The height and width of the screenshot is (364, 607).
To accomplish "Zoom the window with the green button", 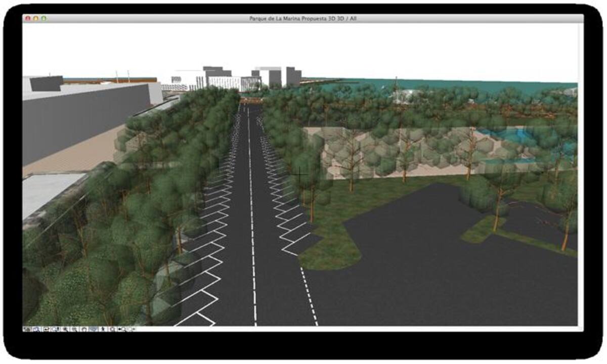I will (x=44, y=18).
